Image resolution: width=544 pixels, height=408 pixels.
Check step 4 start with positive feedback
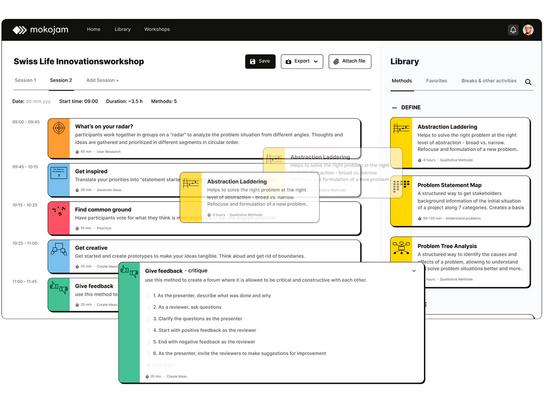pyautogui.click(x=149, y=330)
